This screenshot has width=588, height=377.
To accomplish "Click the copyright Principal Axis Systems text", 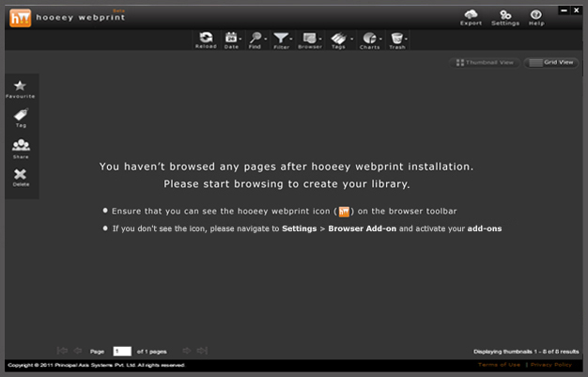I will tap(96, 365).
